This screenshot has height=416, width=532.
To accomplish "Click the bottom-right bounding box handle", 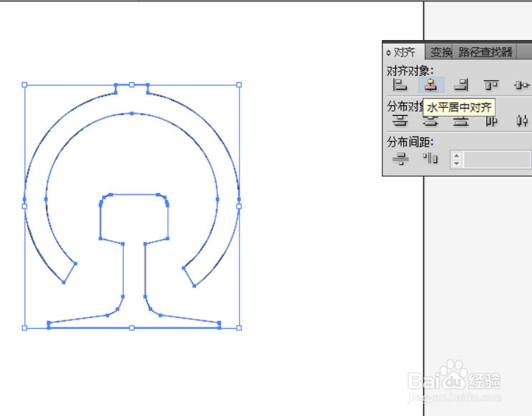I will 239,328.
